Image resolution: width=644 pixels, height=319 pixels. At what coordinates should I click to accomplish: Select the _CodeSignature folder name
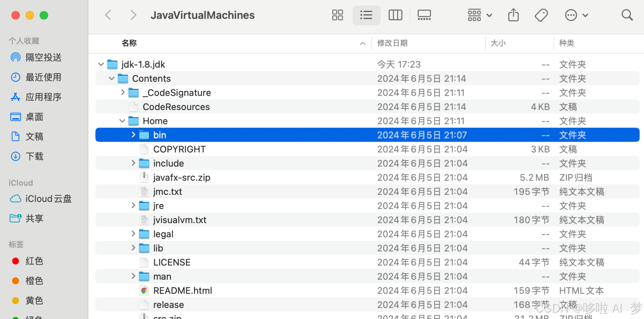[177, 93]
